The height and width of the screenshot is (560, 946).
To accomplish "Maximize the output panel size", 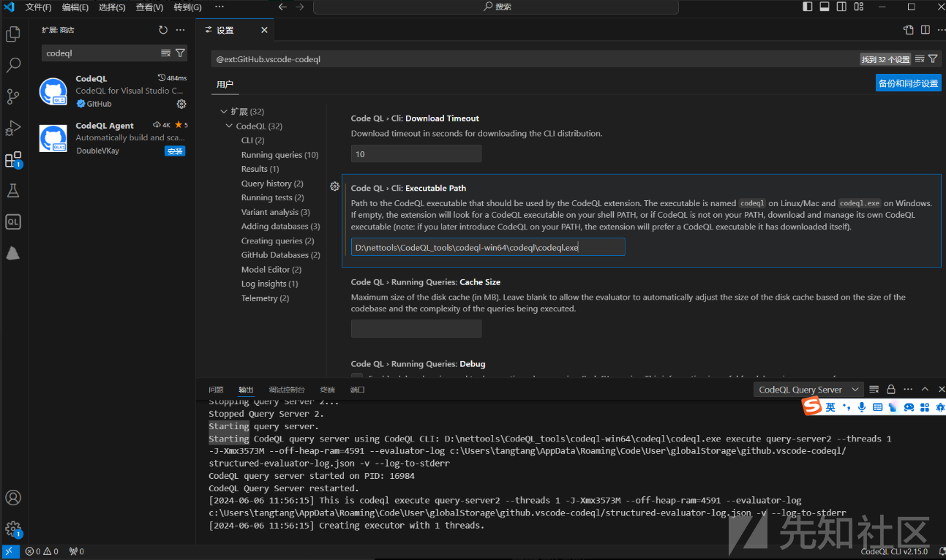I will coord(925,390).
